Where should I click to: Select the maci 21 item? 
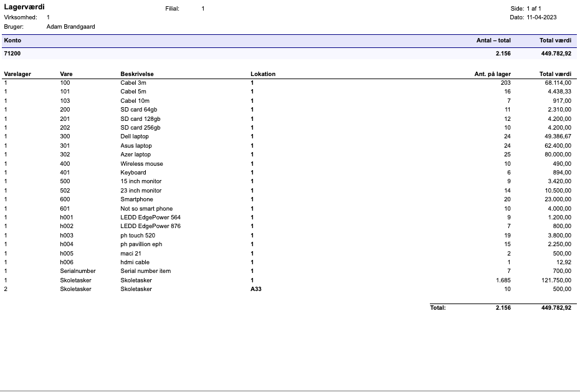[131, 254]
